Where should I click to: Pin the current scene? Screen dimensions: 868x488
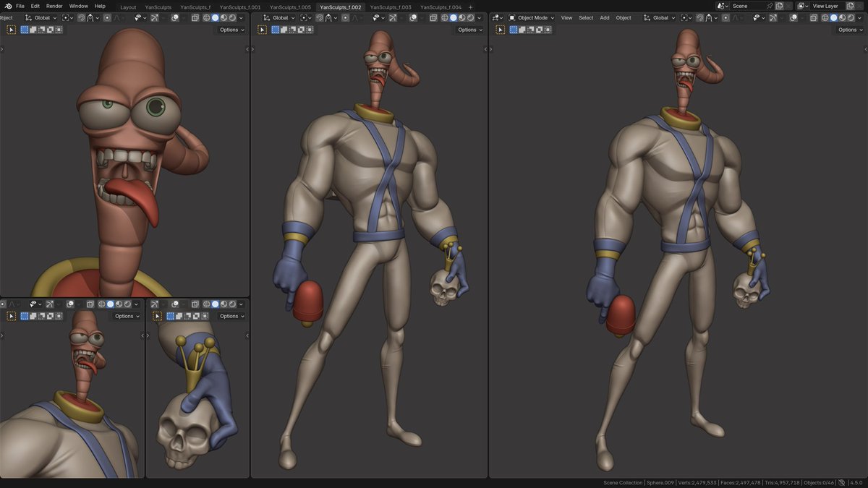(x=770, y=6)
